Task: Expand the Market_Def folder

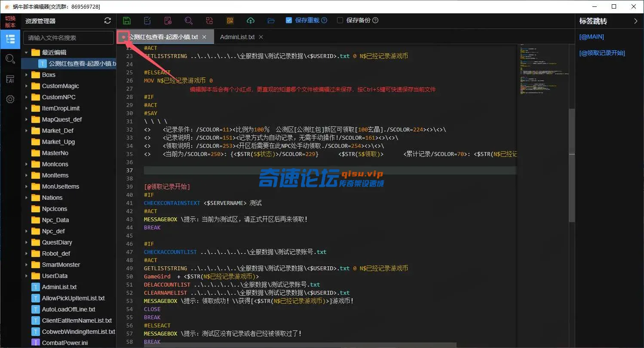Action: point(26,131)
